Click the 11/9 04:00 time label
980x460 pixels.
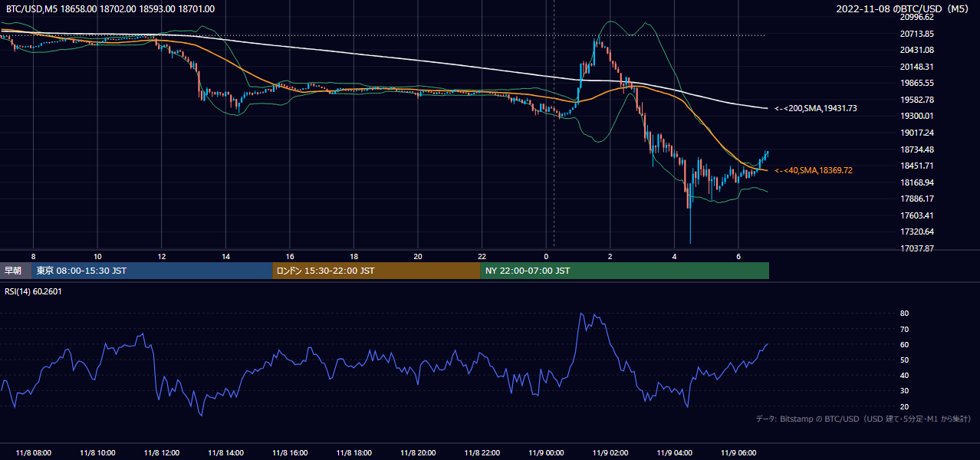click(674, 453)
